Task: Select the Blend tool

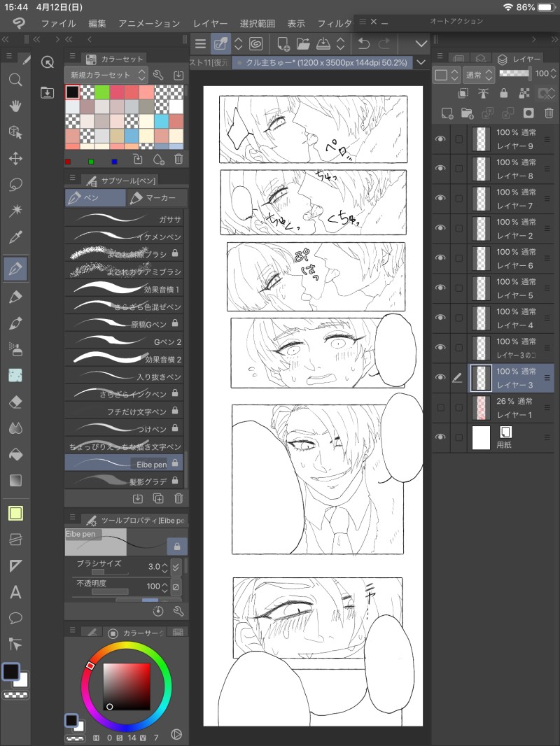Action: point(15,428)
